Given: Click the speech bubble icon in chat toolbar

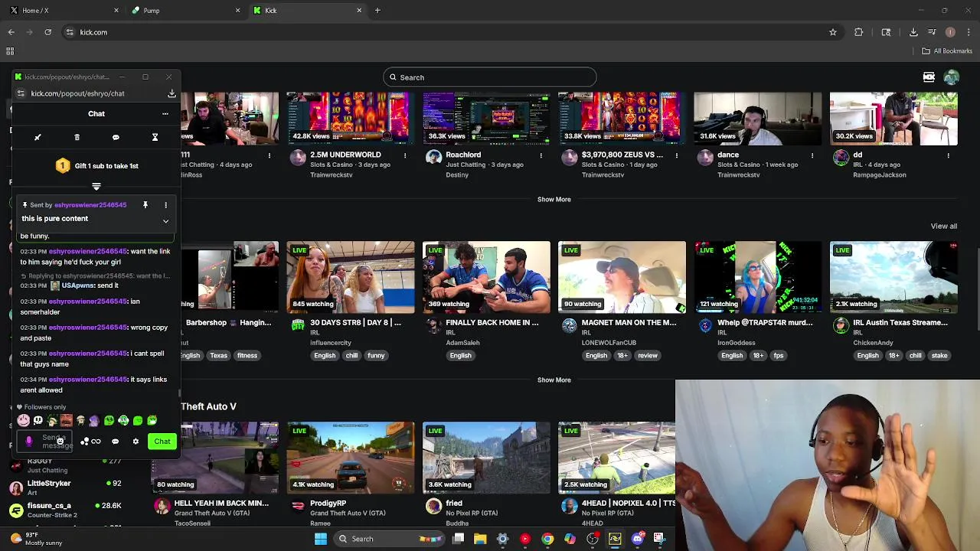Looking at the screenshot, I should coord(116,137).
